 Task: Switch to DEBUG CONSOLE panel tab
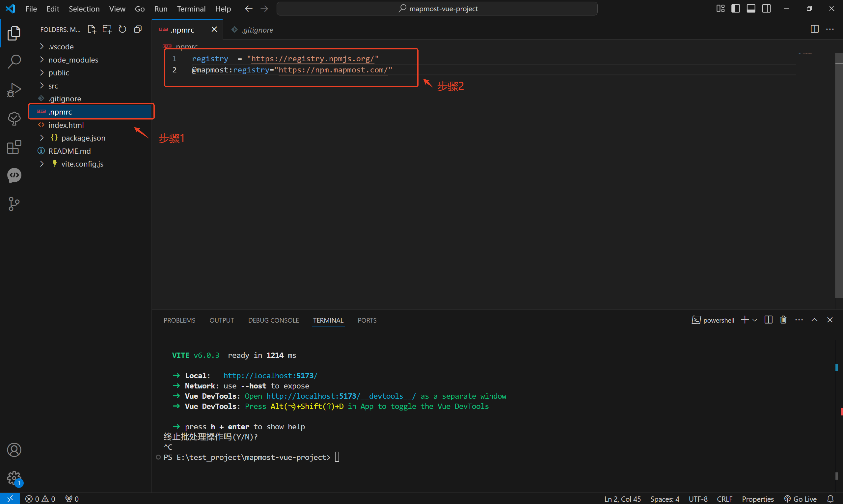[x=273, y=320]
